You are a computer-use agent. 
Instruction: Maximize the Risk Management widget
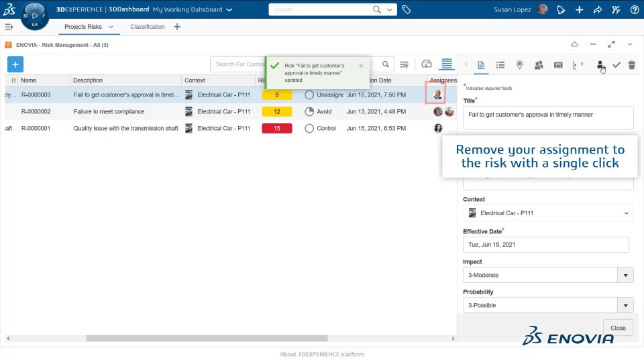click(x=611, y=44)
